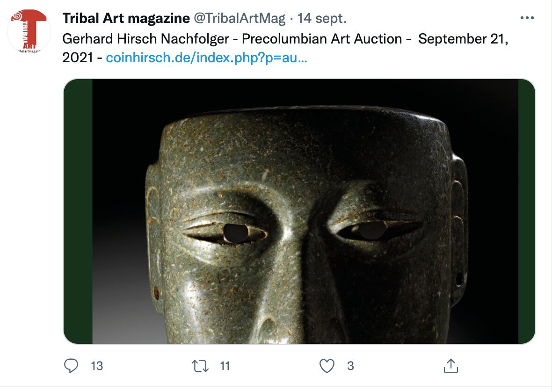Click the retweet count 11
The image size is (552, 392).
coord(225,366)
